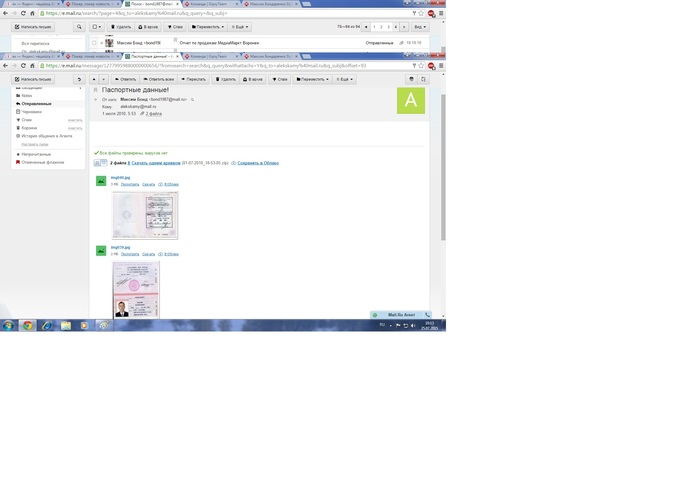Click the magnifier search button in the search results window
Image resolution: width=700 pixels, height=485 pixels.
pyautogui.click(x=79, y=27)
